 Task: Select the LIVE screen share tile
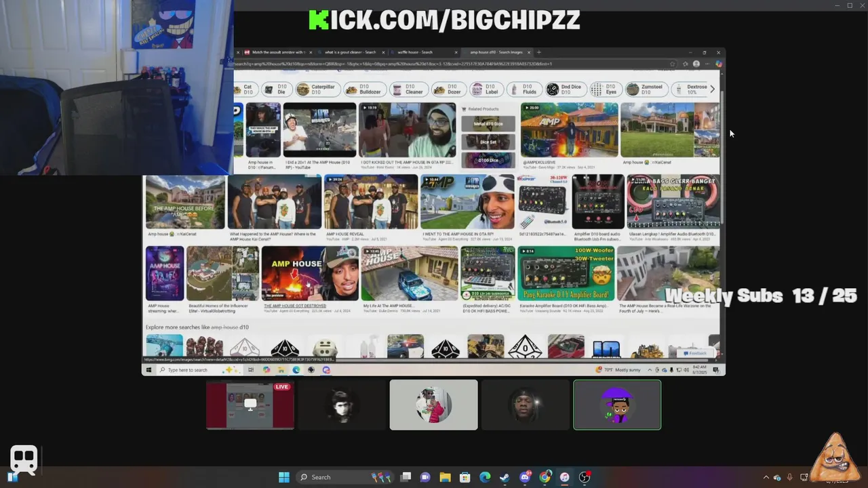(x=250, y=405)
